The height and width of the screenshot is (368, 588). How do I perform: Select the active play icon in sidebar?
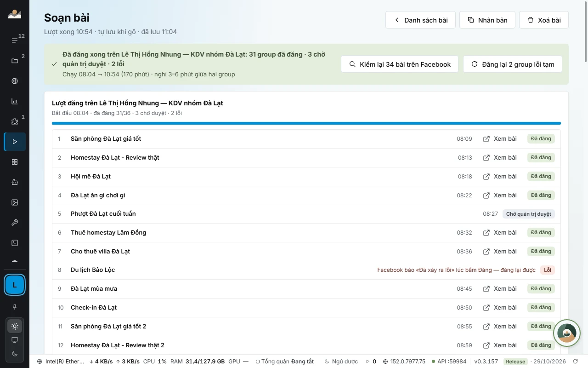[15, 142]
